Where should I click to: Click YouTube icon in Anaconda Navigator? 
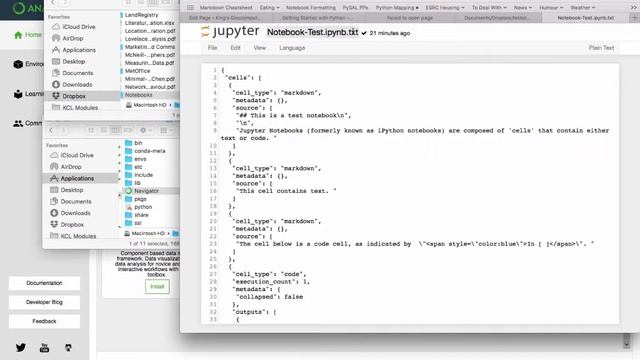point(44,348)
